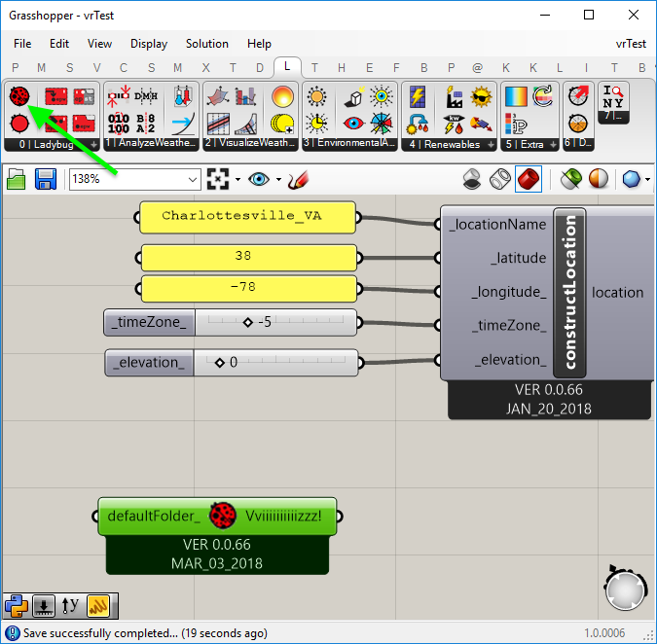Viewport: 657px width, 644px height.
Task: Switch to the H component tab
Action: (342, 67)
